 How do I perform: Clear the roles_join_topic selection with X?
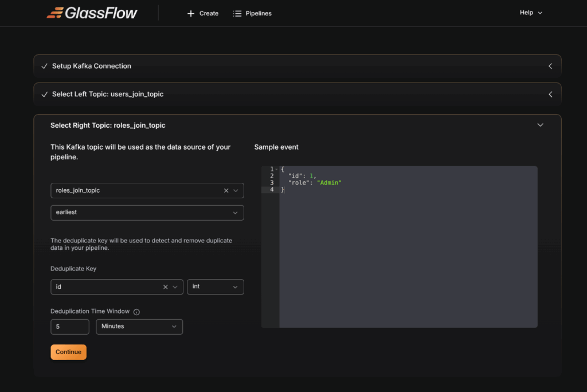[226, 190]
